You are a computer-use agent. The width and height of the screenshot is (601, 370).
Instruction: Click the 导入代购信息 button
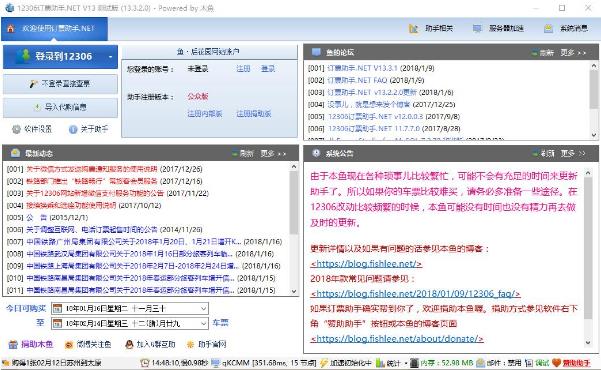coord(60,107)
